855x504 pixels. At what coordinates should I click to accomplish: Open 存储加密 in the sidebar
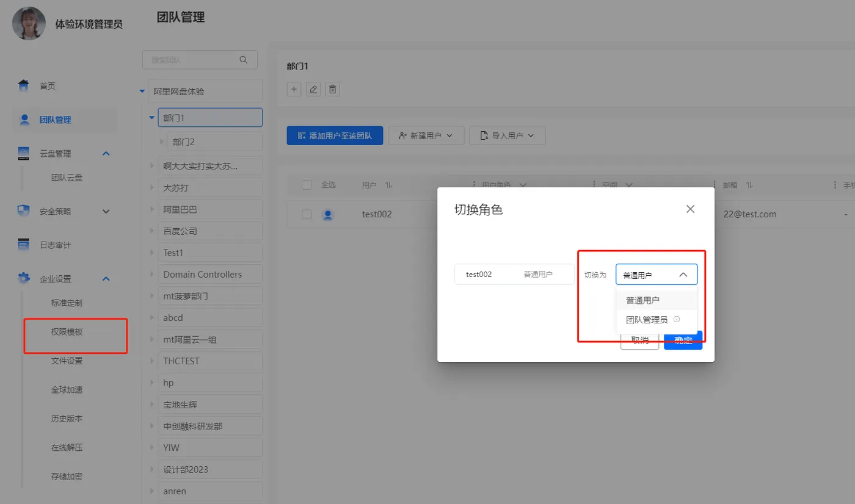(67, 476)
